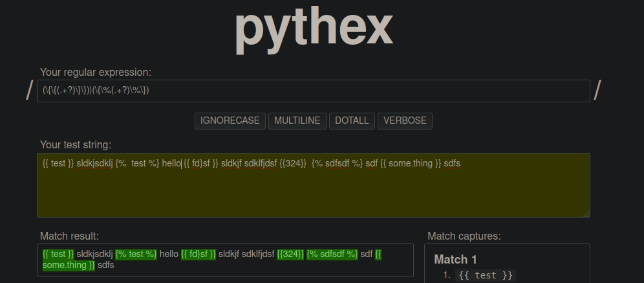The height and width of the screenshot is (283, 644).
Task: Toggle the DOTALL flag
Action: click(352, 121)
